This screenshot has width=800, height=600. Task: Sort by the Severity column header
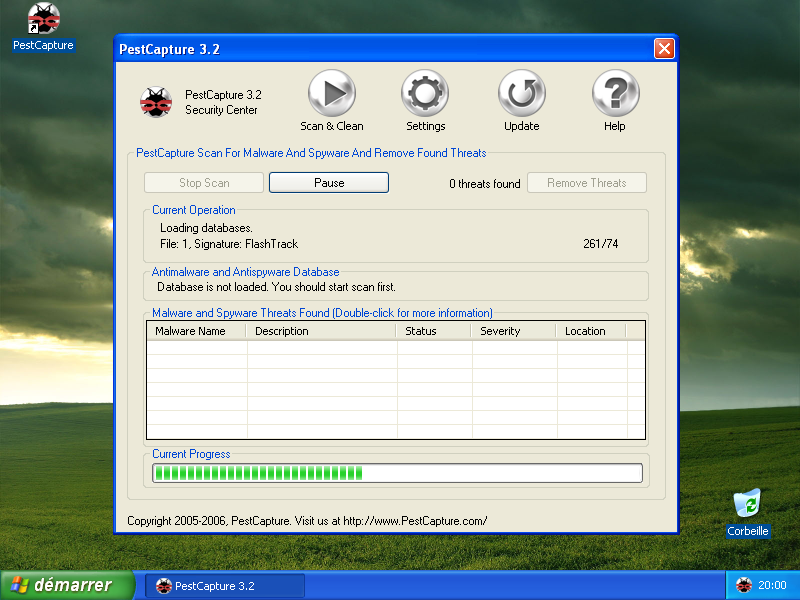pyautogui.click(x=513, y=331)
